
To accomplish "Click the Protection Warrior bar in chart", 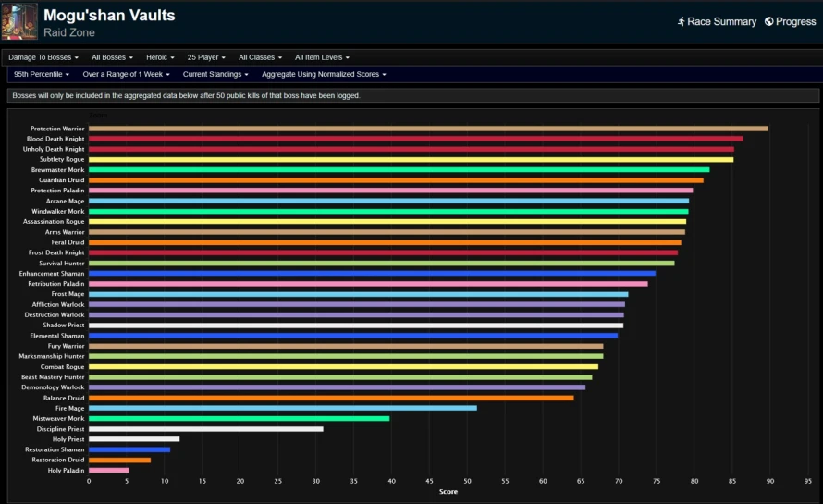I will pos(428,129).
